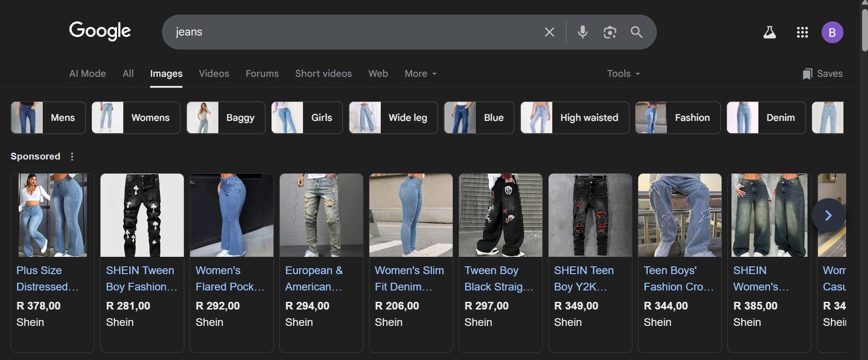This screenshot has height=360, width=868.
Task: Filter images by the High waisted chip
Action: point(575,118)
